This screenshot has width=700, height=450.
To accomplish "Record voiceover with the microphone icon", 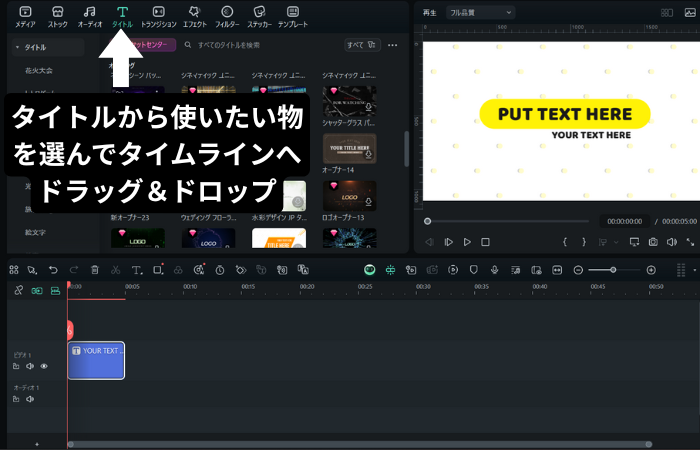I will 494,270.
